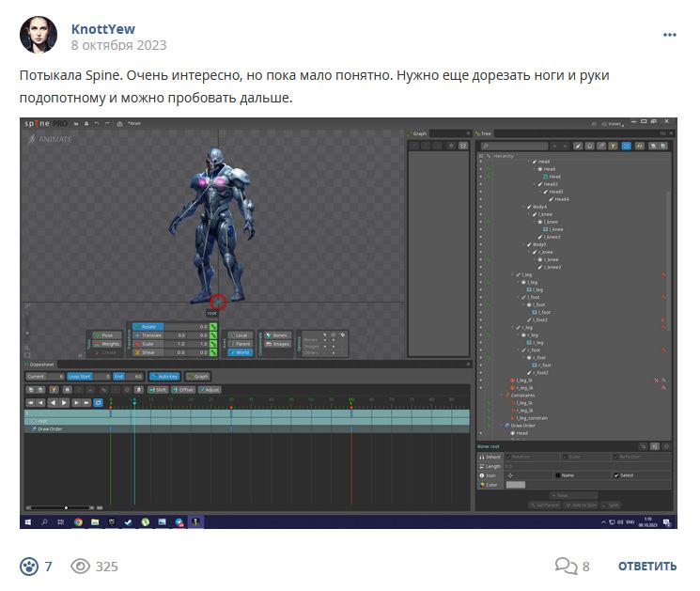This screenshot has height=591, width=700.
Task: Click the Chrome icon in the taskbar
Action: [x=78, y=521]
